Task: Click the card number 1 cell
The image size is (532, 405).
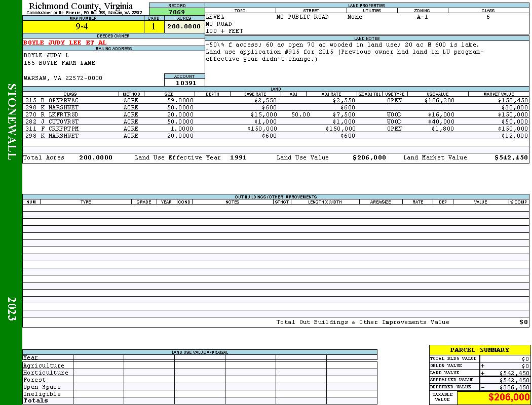Action: point(154,26)
